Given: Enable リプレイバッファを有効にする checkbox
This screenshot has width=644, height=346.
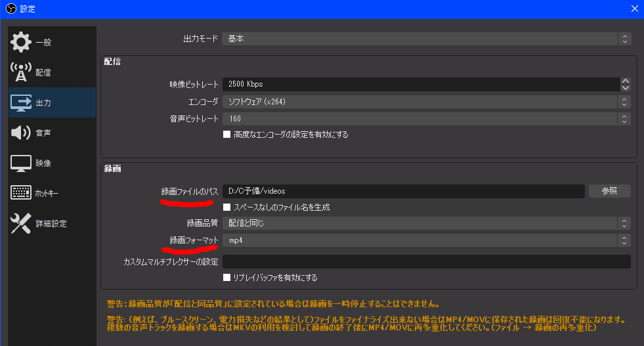Looking at the screenshot, I should (x=226, y=277).
